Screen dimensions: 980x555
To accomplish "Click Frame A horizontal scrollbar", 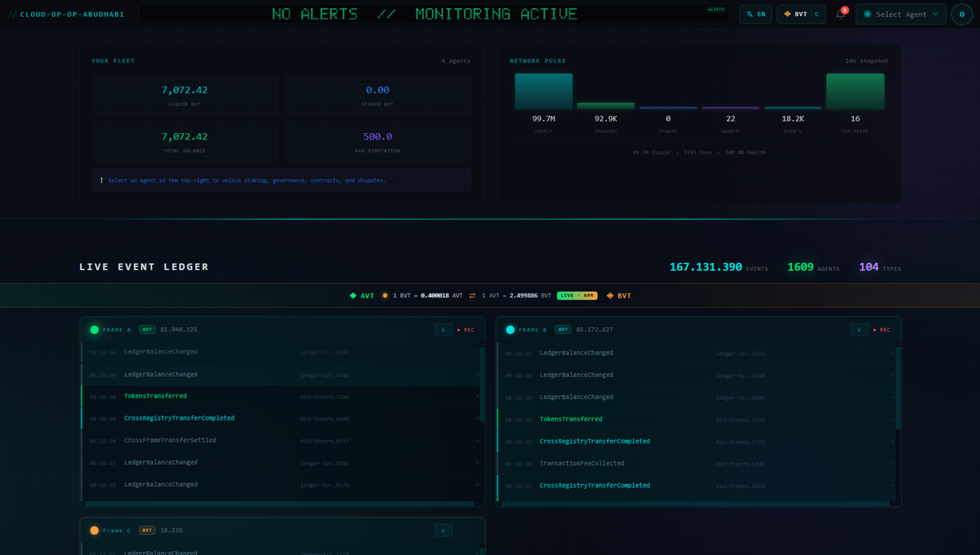I will [x=280, y=504].
